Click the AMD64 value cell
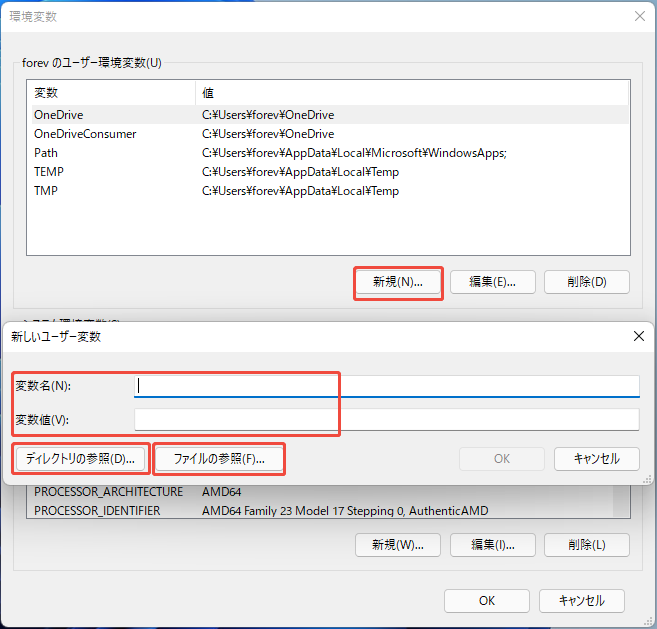 click(x=222, y=492)
